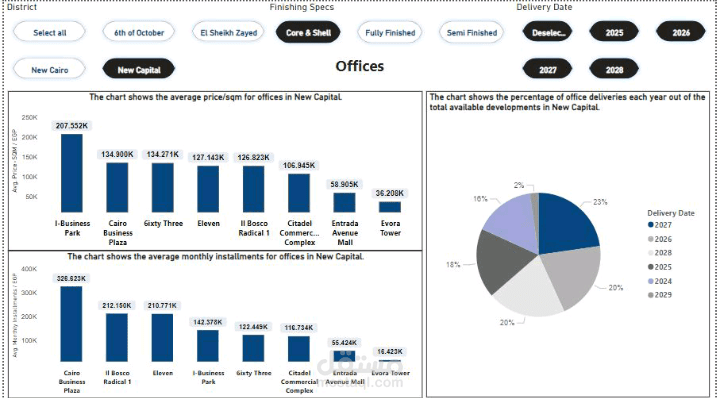Click the 106.945K data label
720x398 pixels.
tap(299, 165)
